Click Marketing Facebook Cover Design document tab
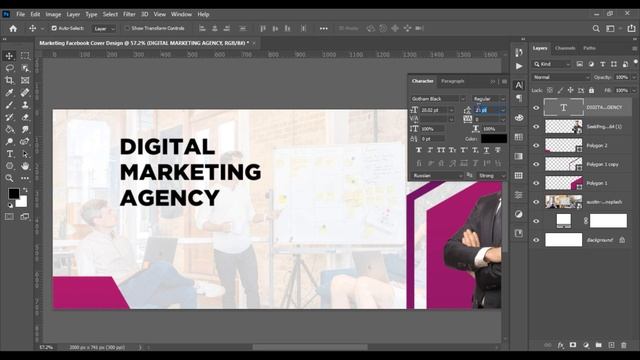Screen dimensions: 640x360 click(x=144, y=43)
